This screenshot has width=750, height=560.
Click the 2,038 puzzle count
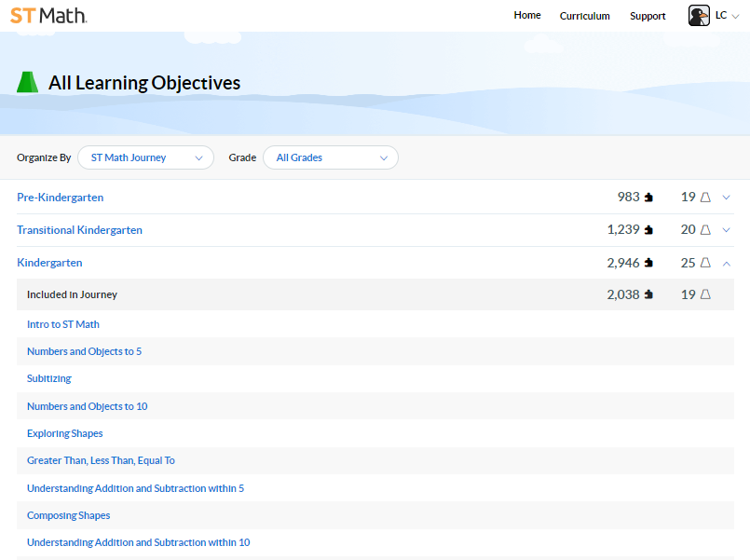(x=623, y=294)
